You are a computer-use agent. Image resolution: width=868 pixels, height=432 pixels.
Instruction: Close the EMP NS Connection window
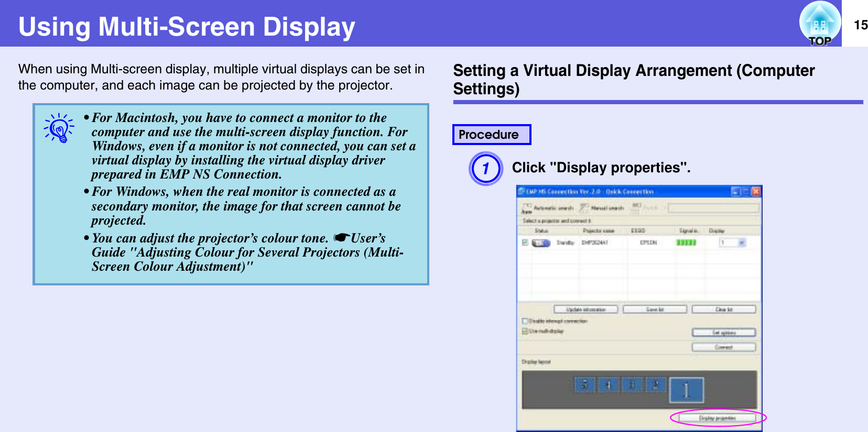tap(756, 192)
